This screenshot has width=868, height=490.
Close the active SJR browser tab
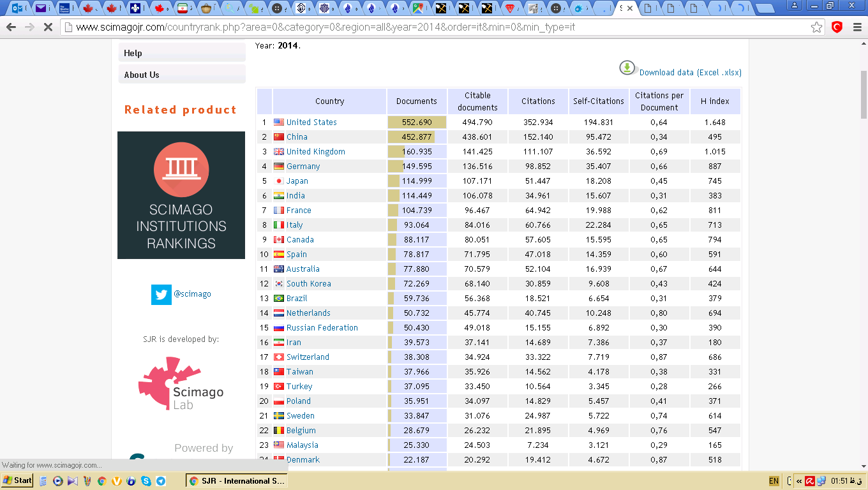coord(631,8)
